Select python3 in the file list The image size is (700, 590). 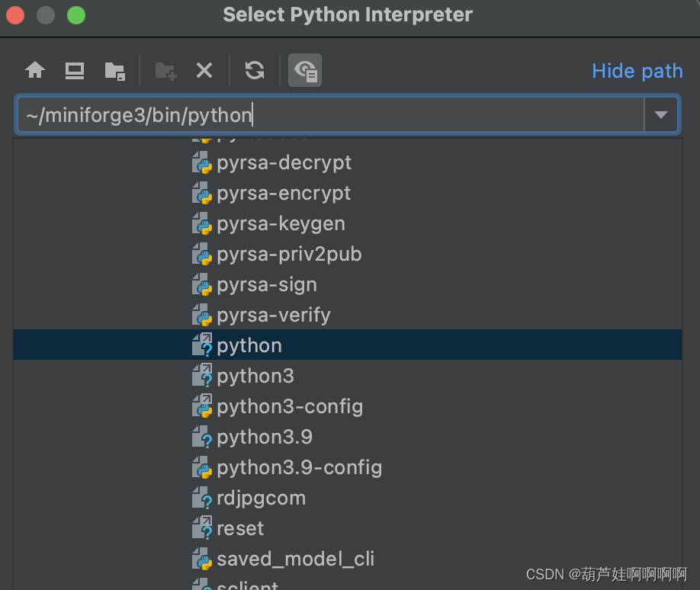(x=255, y=376)
